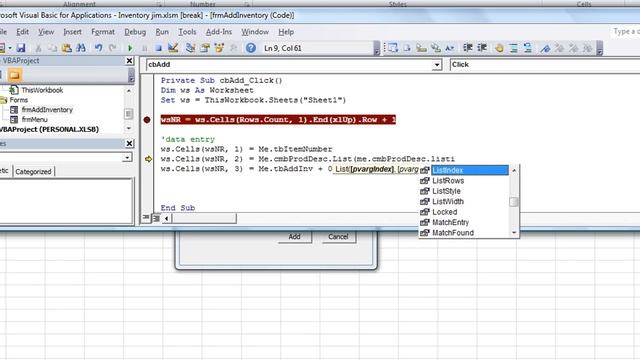Click code pane horizontal scroll left arrow
The width and height of the screenshot is (640, 360).
(x=167, y=218)
